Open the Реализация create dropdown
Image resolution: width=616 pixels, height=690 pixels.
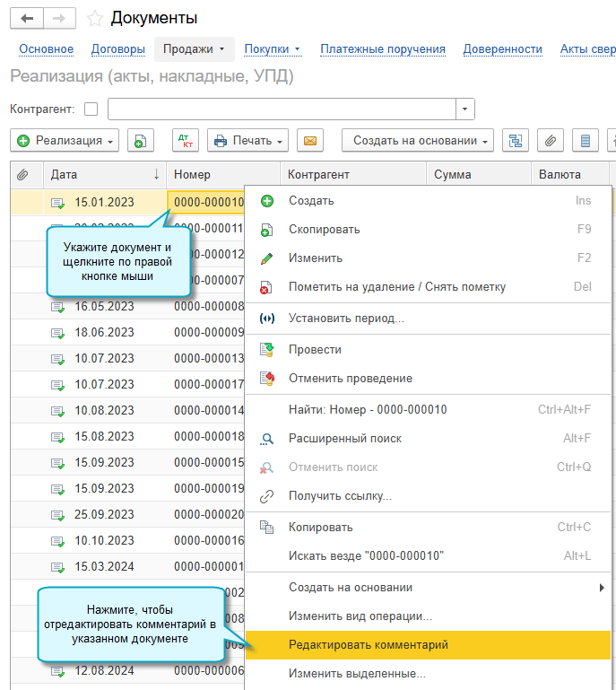click(x=66, y=141)
